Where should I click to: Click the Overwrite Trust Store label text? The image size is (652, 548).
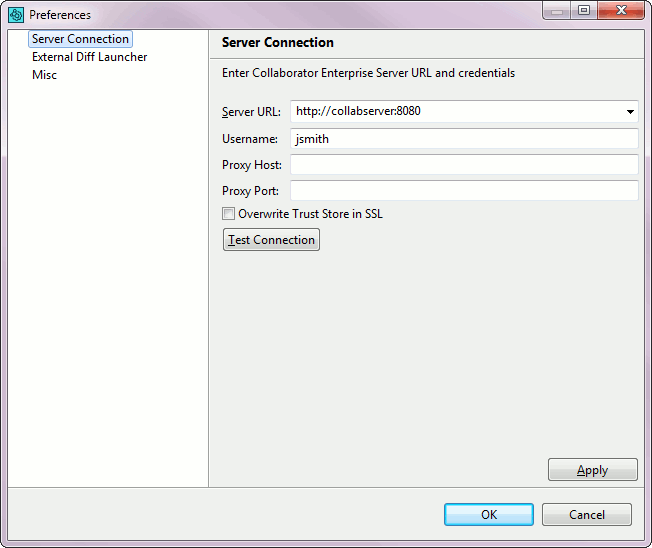(x=310, y=214)
